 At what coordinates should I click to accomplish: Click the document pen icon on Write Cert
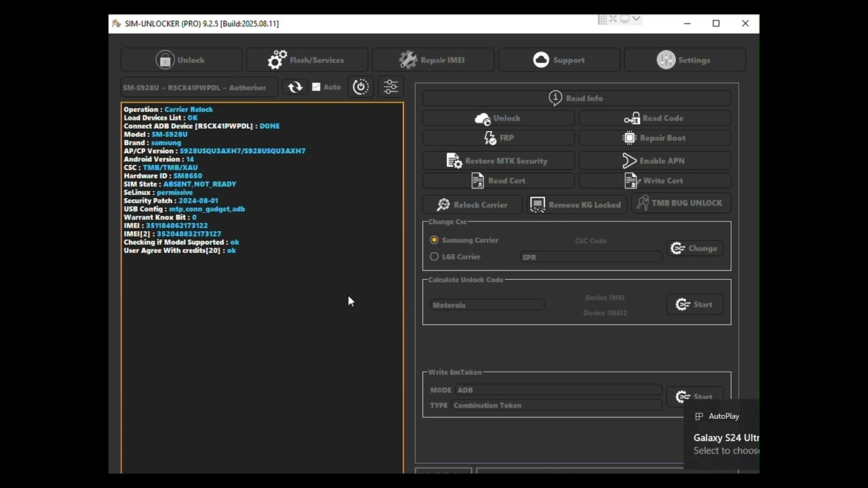tap(631, 180)
